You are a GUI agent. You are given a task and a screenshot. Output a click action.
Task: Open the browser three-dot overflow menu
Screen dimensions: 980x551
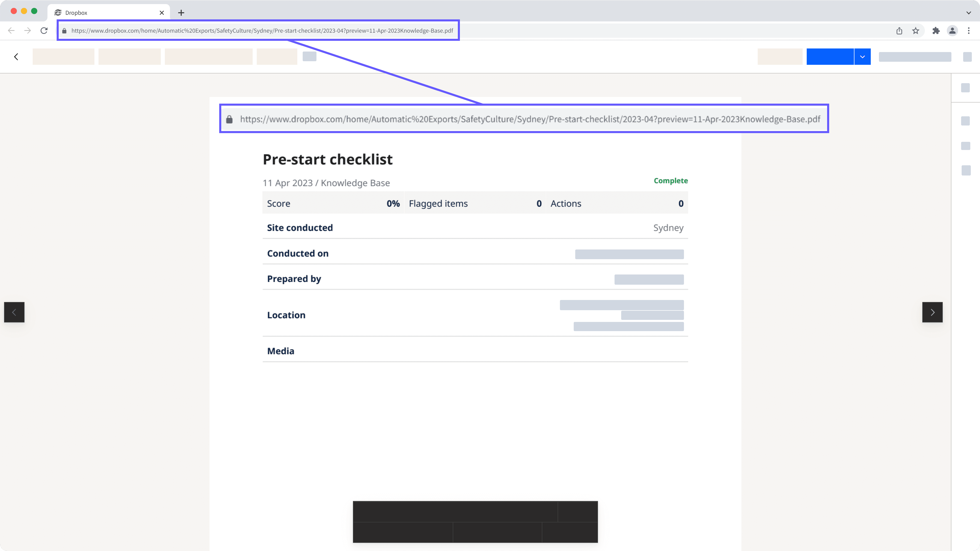tap(969, 30)
